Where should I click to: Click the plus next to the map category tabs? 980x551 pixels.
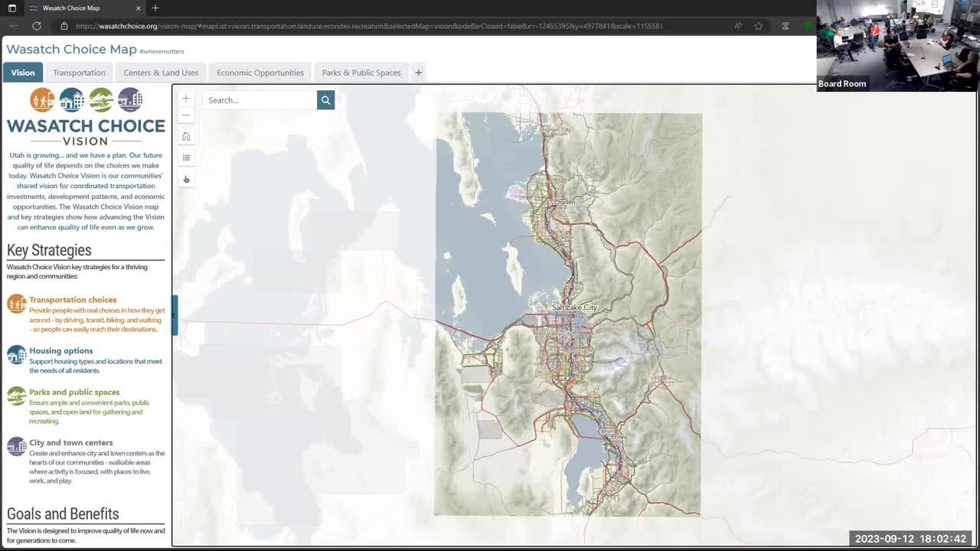point(418,72)
